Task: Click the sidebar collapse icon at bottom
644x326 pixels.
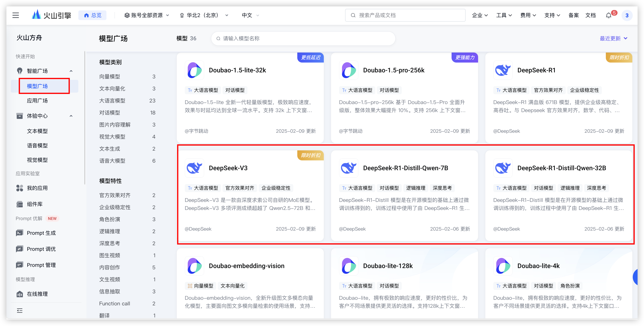Action: click(19, 311)
